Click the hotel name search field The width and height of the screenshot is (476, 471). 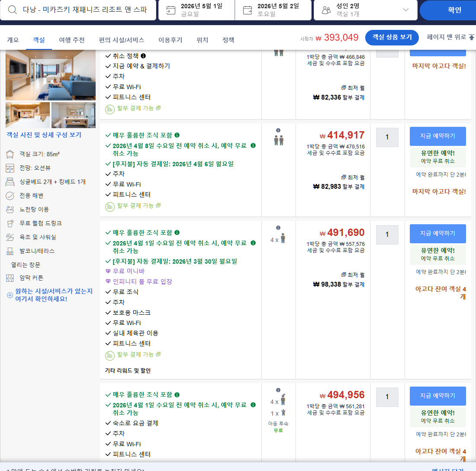78,10
